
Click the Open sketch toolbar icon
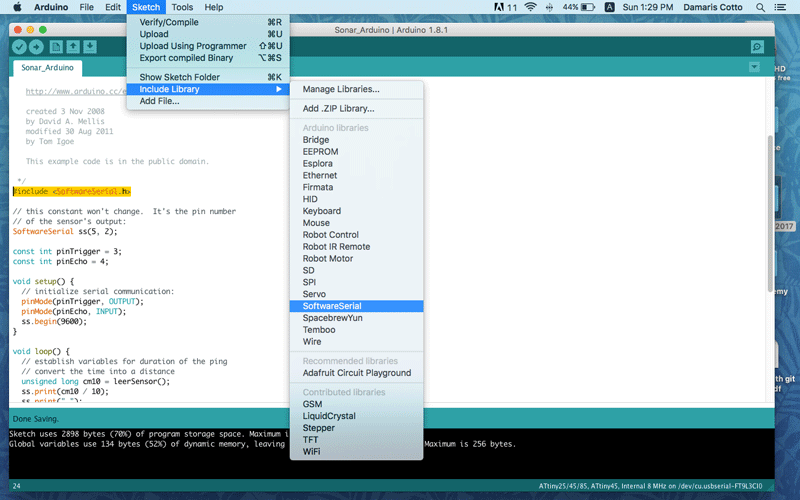click(73, 47)
